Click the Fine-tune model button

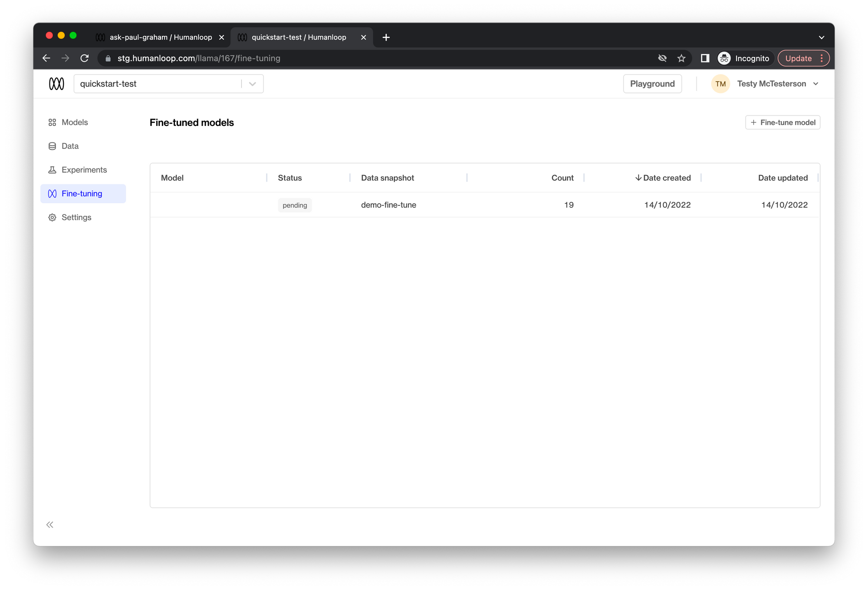point(783,122)
